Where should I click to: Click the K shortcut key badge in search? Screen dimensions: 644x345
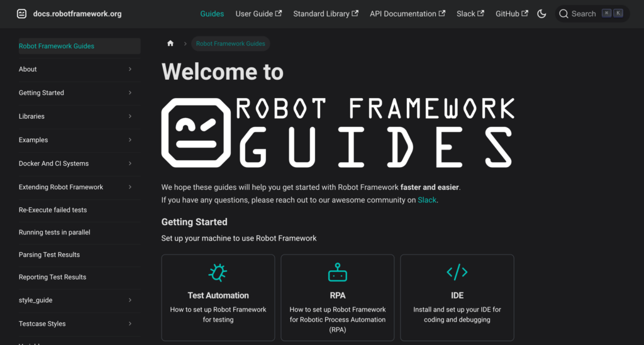[618, 13]
